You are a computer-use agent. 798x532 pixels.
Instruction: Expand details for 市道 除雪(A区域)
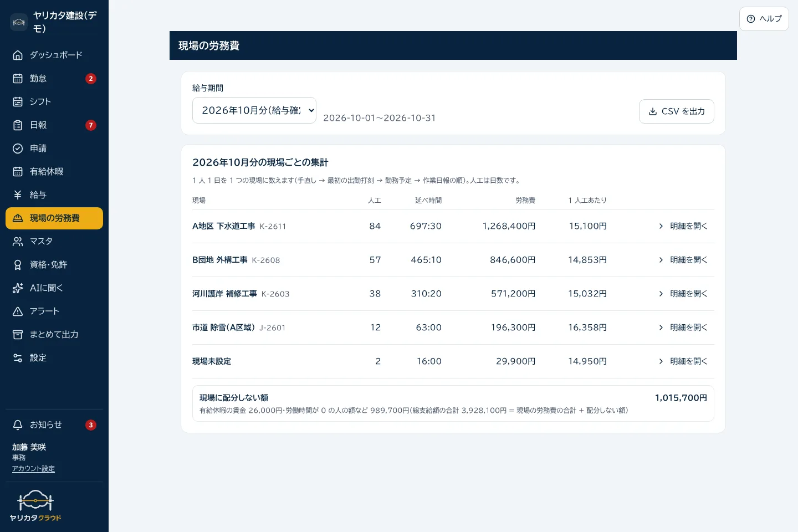[683, 328]
